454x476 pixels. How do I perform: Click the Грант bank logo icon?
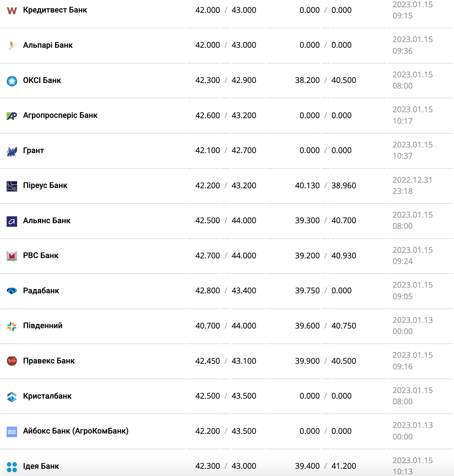pyautogui.click(x=12, y=151)
